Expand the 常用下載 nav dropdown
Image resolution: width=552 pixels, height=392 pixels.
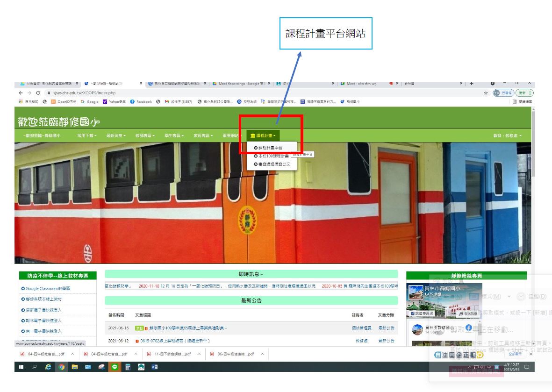(86, 135)
